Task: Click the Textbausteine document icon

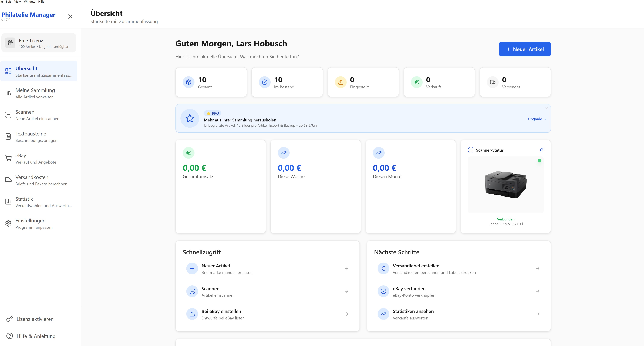Action: click(8, 137)
